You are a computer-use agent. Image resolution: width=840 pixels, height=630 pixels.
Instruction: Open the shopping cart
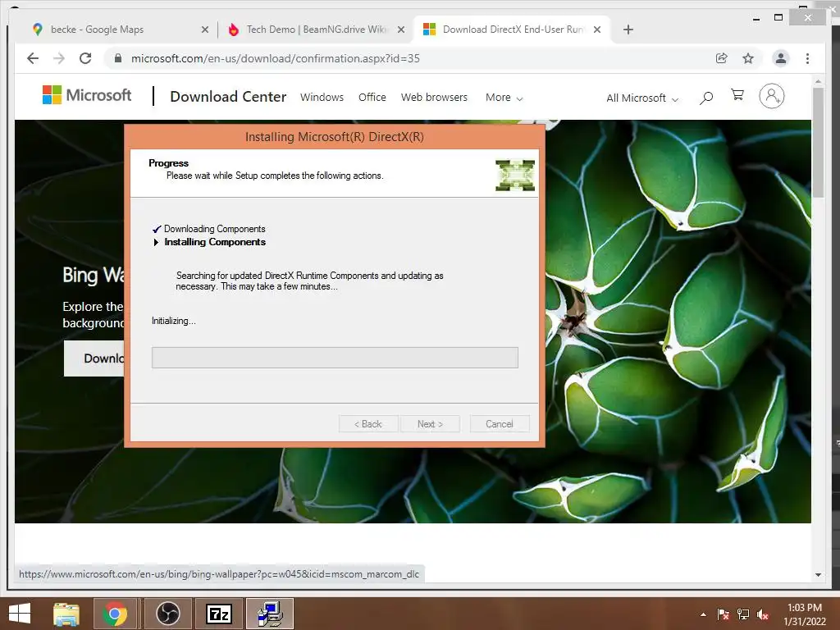tap(737, 95)
